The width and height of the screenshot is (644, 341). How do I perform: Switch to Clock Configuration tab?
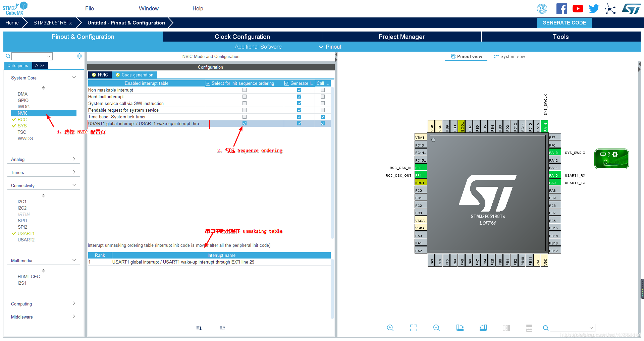[242, 37]
